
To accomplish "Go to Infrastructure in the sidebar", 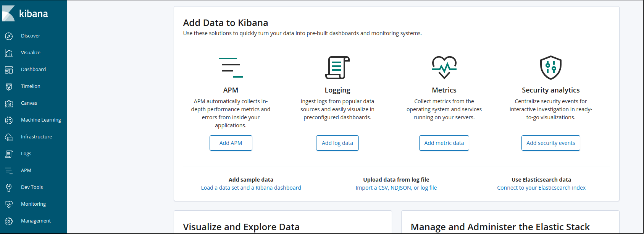I will [36, 137].
